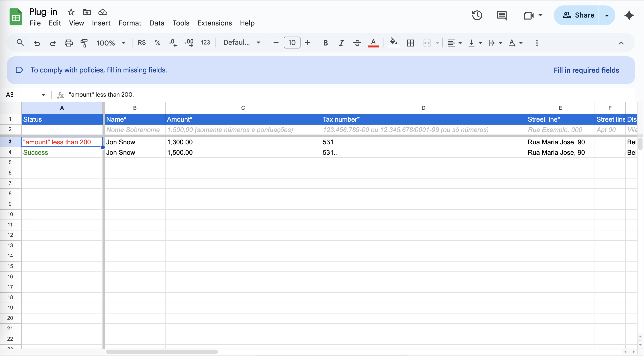Star the Plug-in document
644x356 pixels.
[x=71, y=12]
